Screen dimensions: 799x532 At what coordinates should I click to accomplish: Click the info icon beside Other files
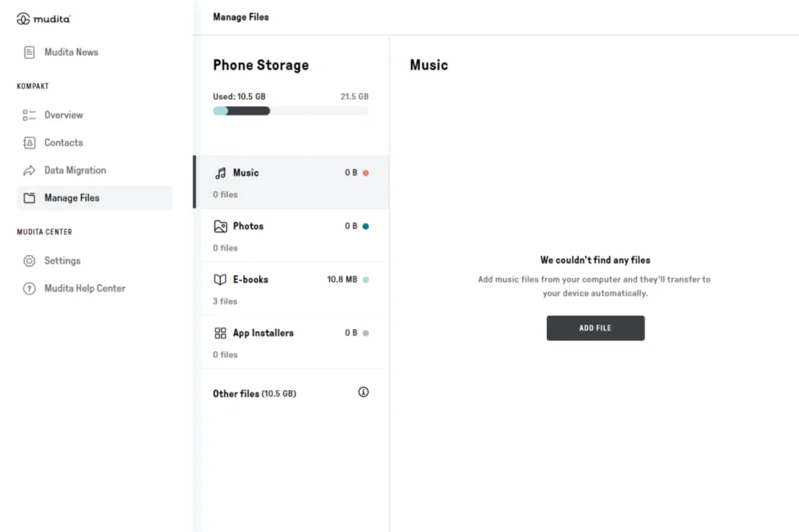363,392
